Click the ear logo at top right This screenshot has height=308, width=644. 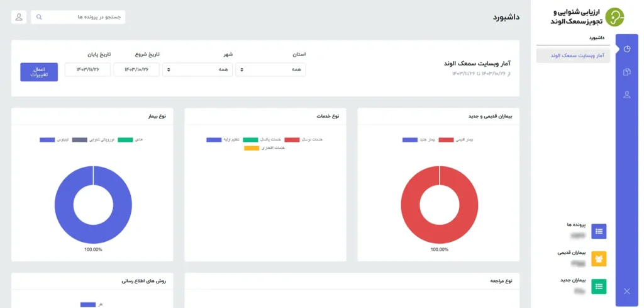(x=614, y=17)
